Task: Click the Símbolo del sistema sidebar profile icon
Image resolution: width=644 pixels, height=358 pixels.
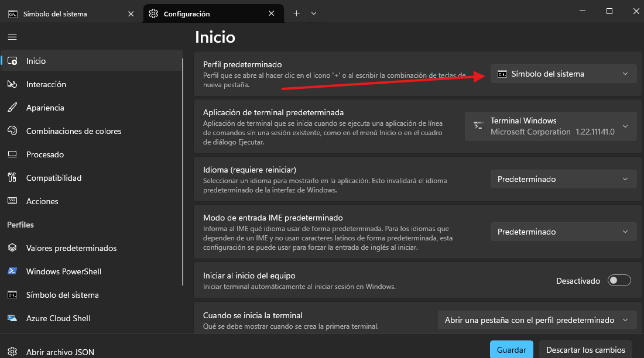Action: point(12,295)
